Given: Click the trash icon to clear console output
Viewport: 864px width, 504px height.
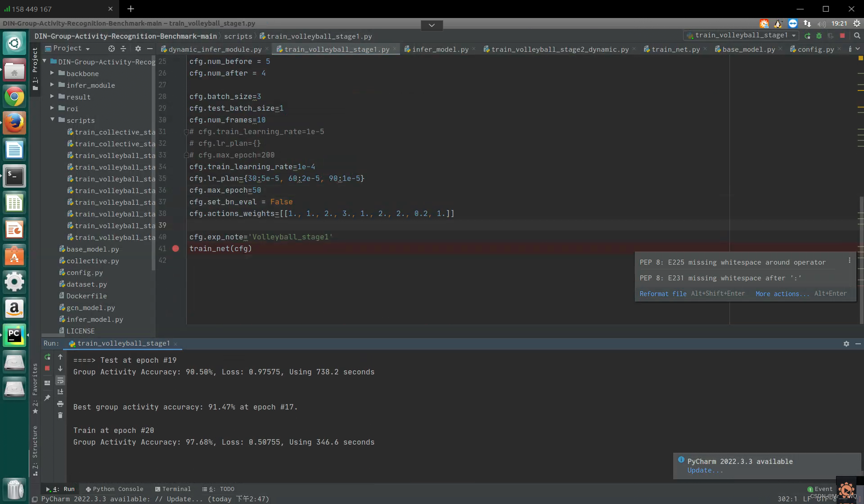Looking at the screenshot, I should tap(60, 415).
